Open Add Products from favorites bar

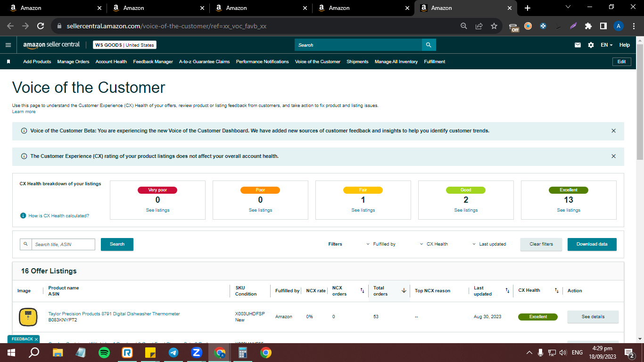(x=37, y=62)
